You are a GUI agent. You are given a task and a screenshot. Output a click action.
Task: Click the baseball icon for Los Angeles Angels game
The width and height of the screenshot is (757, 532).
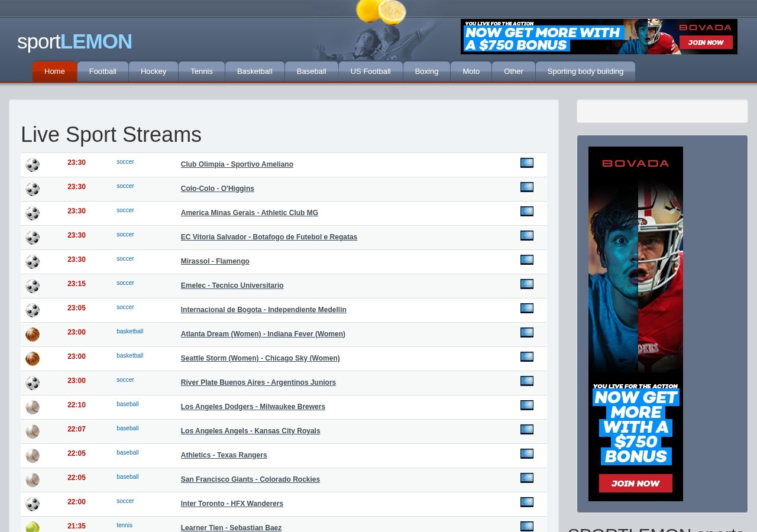pos(33,432)
